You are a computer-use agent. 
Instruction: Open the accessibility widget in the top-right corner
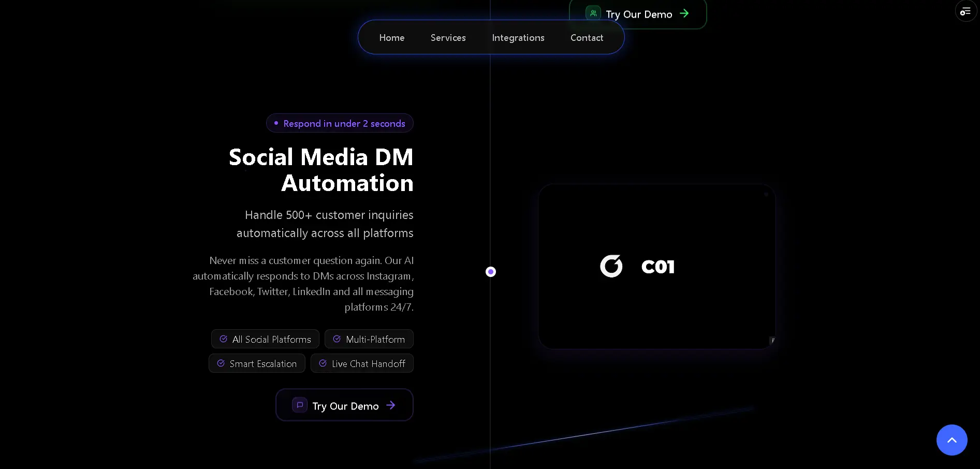(x=965, y=11)
